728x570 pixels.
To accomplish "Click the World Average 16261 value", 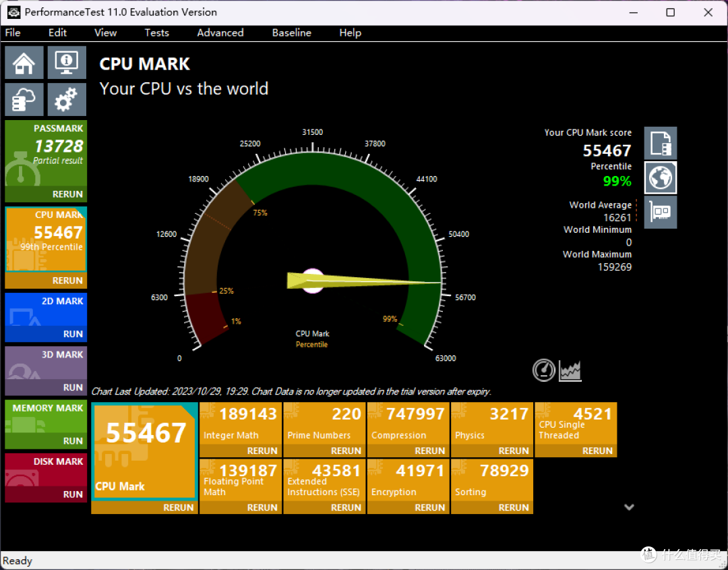I will tap(617, 217).
